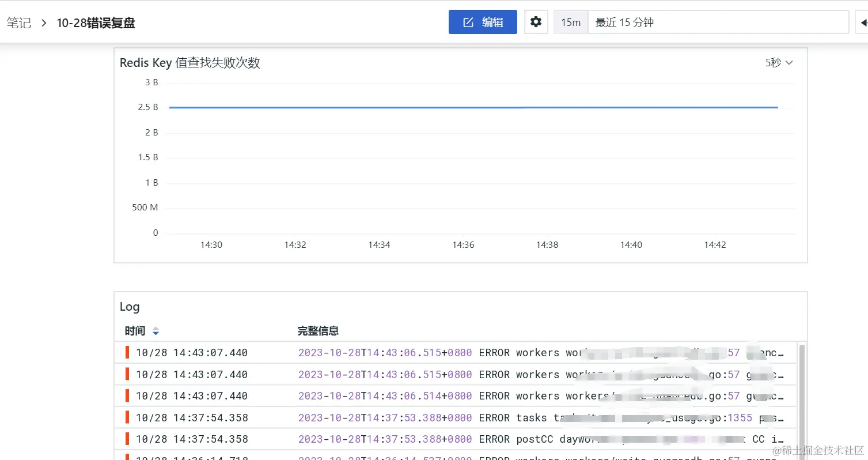The height and width of the screenshot is (460, 868).
Task: Go back to 笔记 via the breadcrumb
Action: pos(19,23)
